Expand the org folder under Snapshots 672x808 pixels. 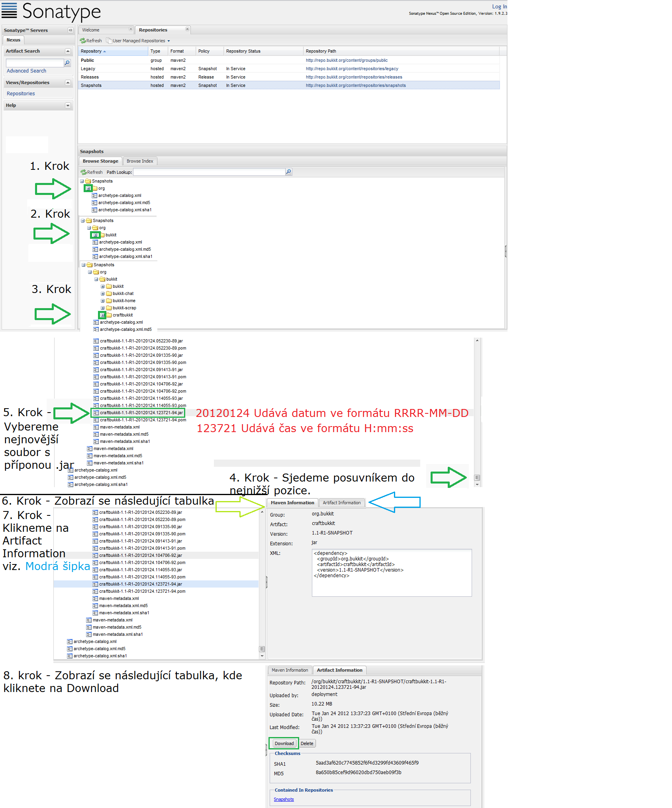[x=88, y=188]
